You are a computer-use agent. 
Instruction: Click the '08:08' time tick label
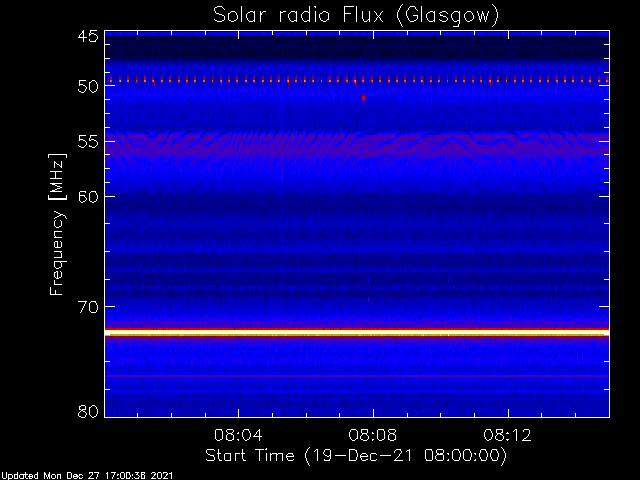(x=373, y=435)
